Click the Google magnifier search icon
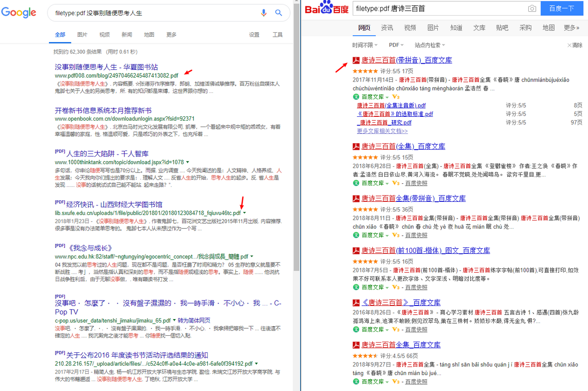 click(278, 13)
